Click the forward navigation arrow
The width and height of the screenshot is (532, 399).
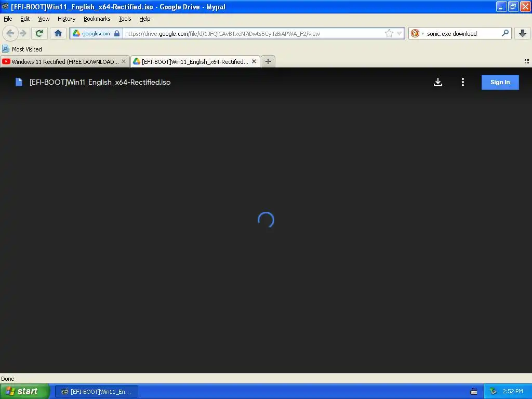[x=23, y=33]
